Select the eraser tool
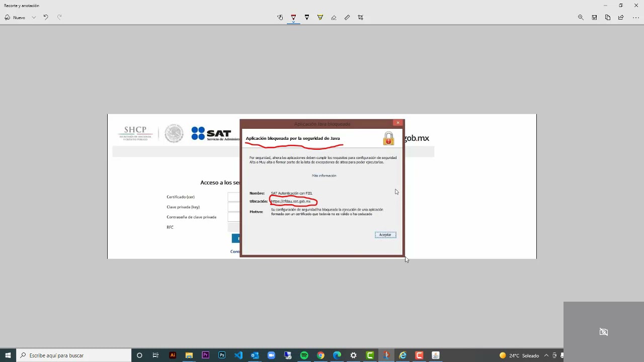Screen dimensions: 644x362 click(334, 17)
